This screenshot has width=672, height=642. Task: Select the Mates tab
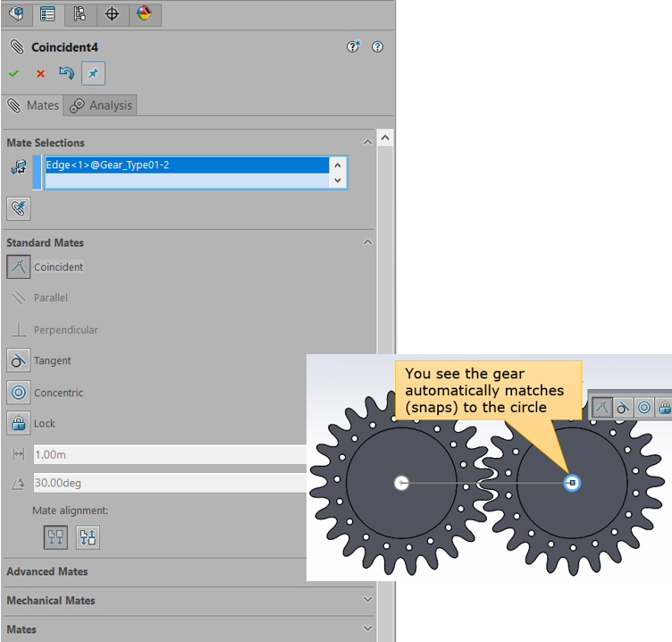click(32, 106)
